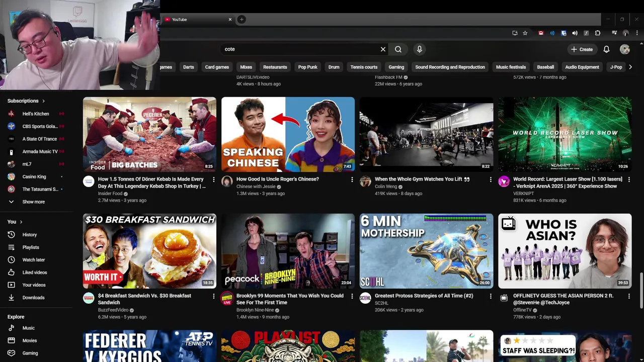This screenshot has height=362, width=644.
Task: Open Music under Explore
Action: [x=36, y=328]
